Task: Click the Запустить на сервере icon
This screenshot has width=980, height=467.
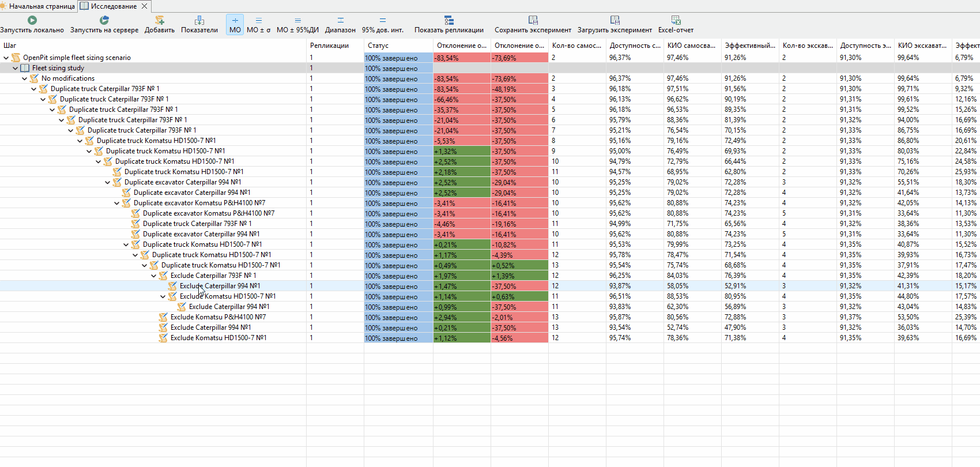Action: (x=104, y=20)
